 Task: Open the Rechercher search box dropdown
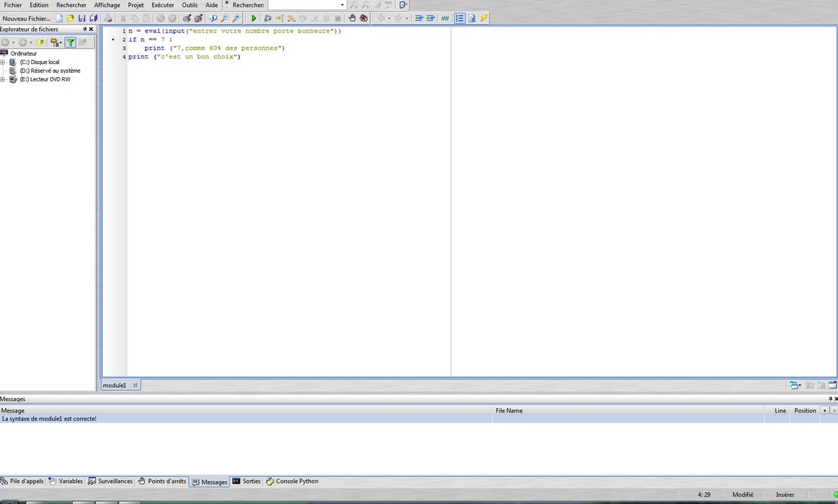click(342, 5)
